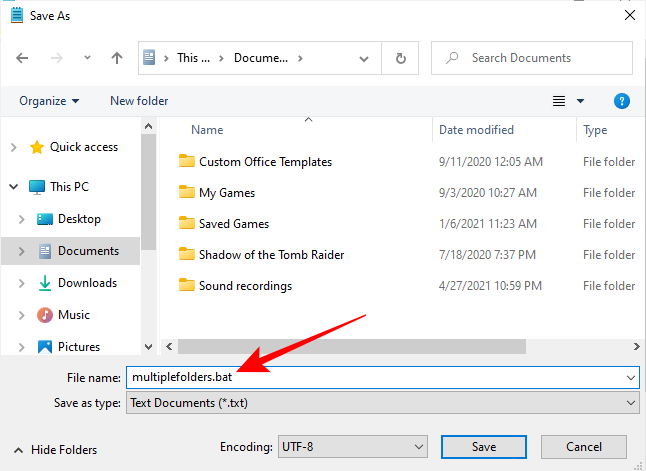Open the Organize menu

tap(49, 101)
